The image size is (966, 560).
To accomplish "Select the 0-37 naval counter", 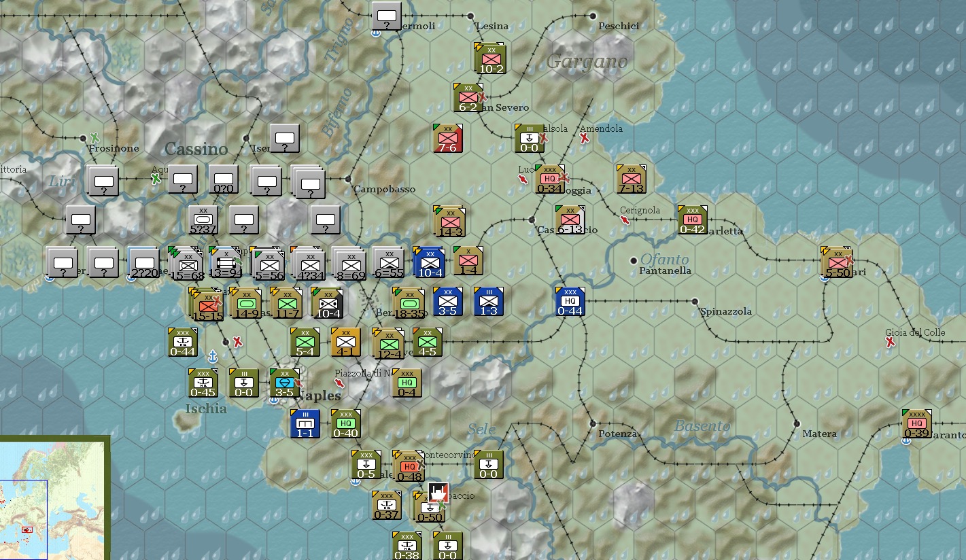I will tap(387, 506).
